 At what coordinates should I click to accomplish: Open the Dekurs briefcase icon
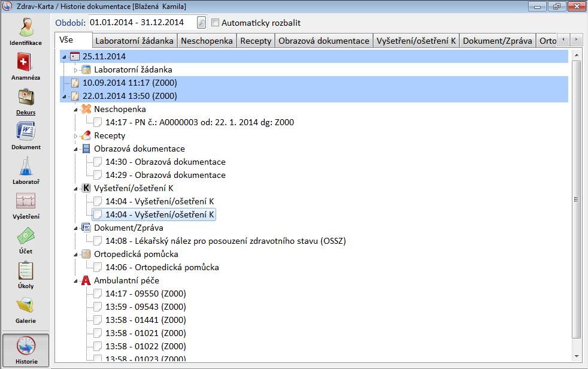[x=26, y=97]
